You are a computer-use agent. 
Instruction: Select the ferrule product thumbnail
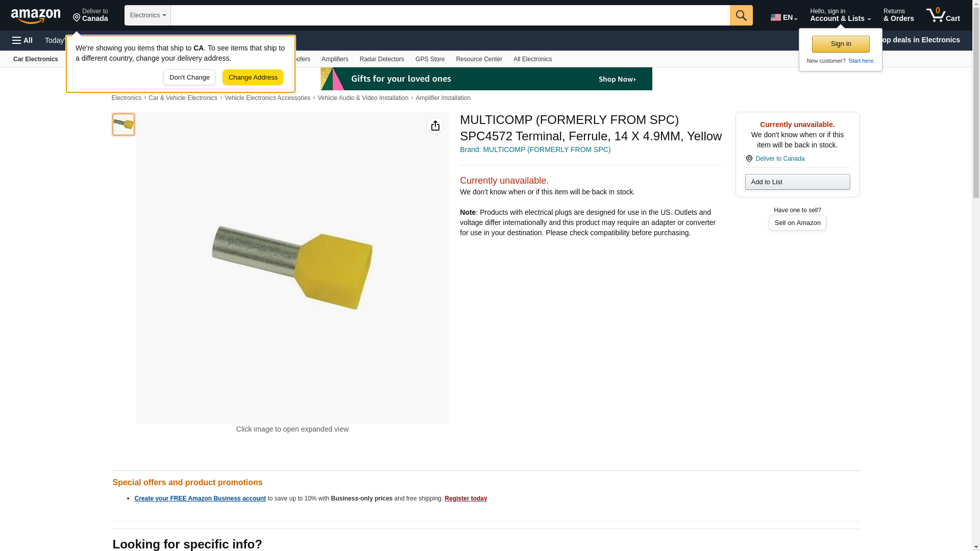pyautogui.click(x=124, y=124)
